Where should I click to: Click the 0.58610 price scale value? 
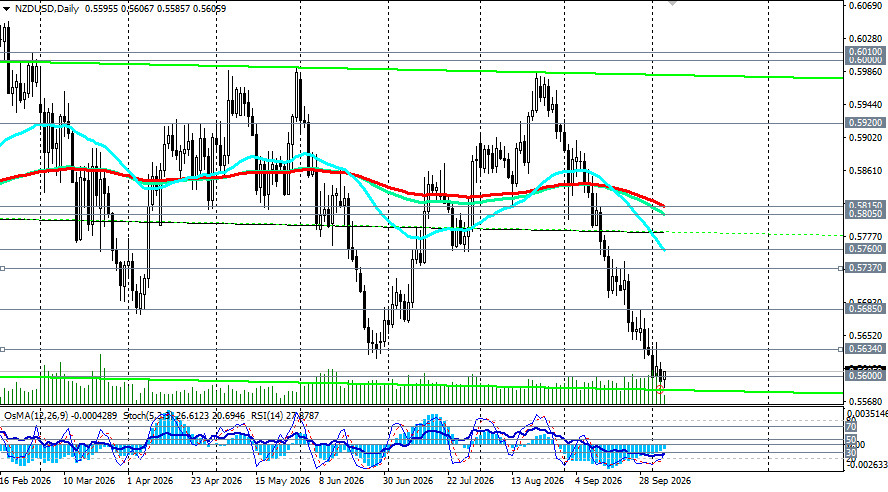(x=865, y=170)
